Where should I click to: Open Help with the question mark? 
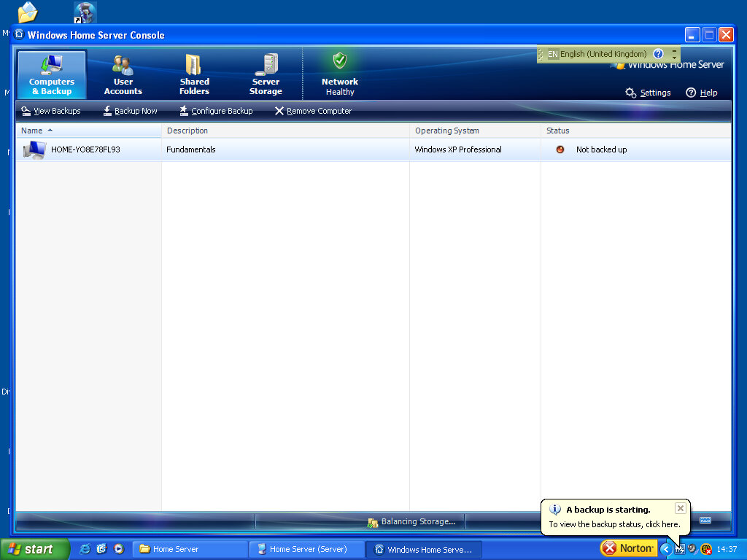point(701,93)
